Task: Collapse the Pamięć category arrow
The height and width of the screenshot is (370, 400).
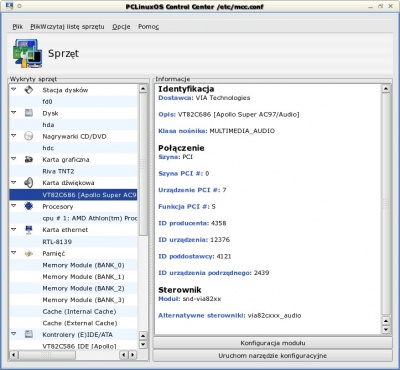Action: pyautogui.click(x=14, y=253)
